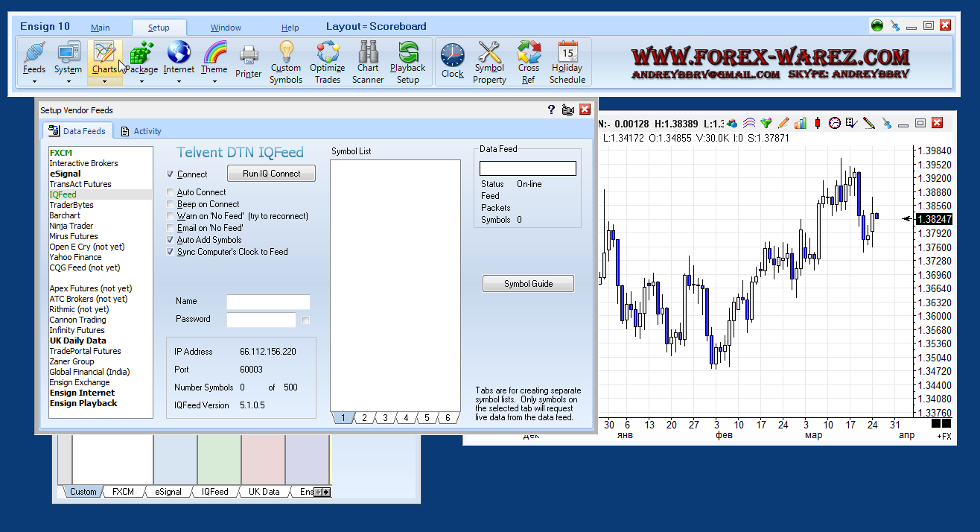Expand the Feeds dropdown arrow
Viewport: 980px width, 532px height.
(x=34, y=82)
